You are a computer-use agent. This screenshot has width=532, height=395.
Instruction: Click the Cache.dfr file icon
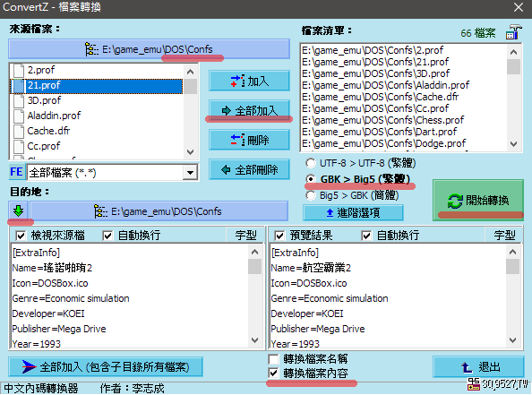tap(19, 131)
